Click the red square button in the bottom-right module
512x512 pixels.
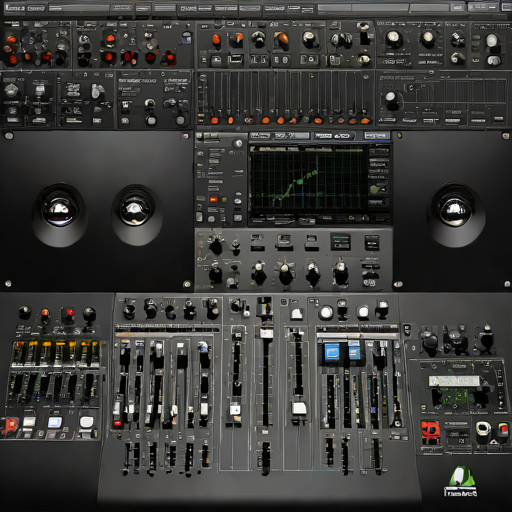(430, 432)
